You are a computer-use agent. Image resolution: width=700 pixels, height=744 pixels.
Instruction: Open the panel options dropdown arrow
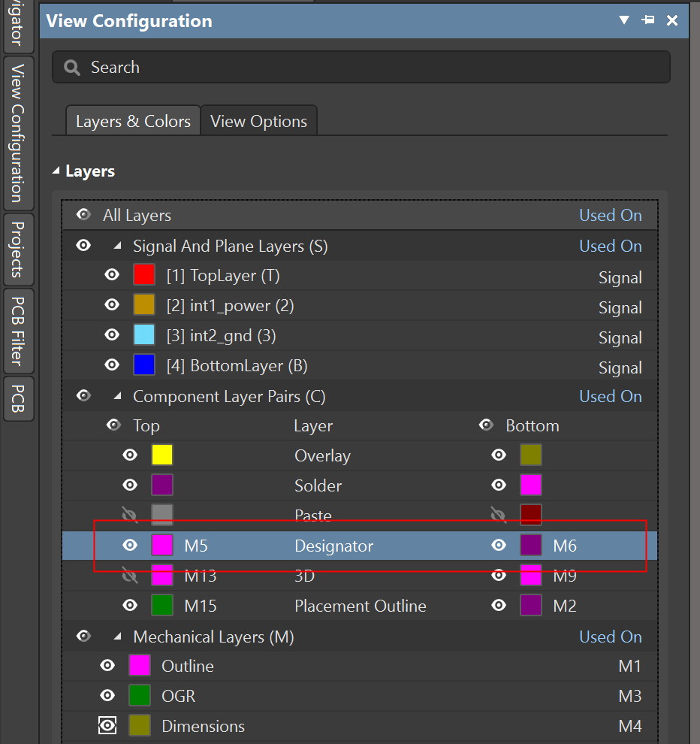coord(623,20)
